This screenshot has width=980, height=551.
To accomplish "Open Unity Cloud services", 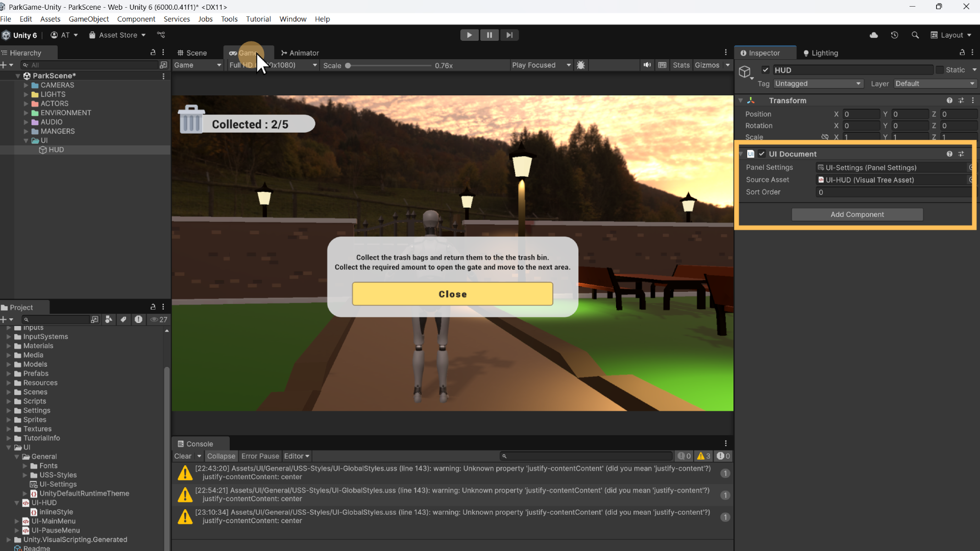I will 874,35.
